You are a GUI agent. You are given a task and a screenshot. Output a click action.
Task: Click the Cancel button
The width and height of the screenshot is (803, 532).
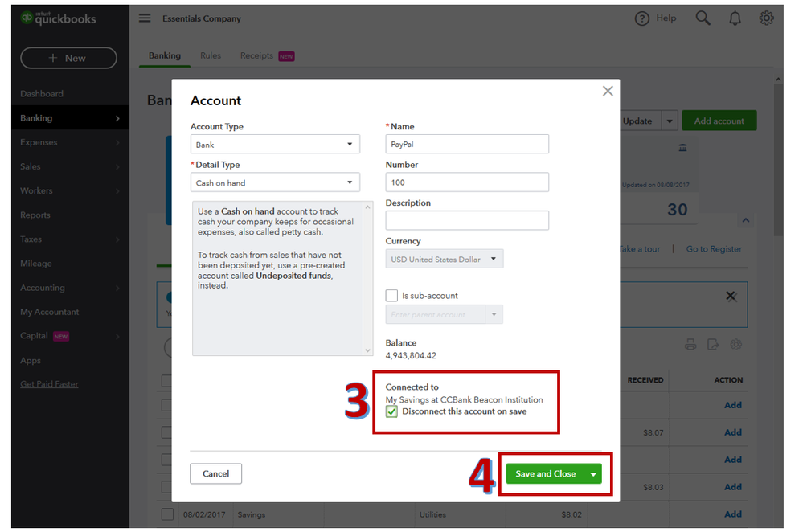pyautogui.click(x=215, y=473)
